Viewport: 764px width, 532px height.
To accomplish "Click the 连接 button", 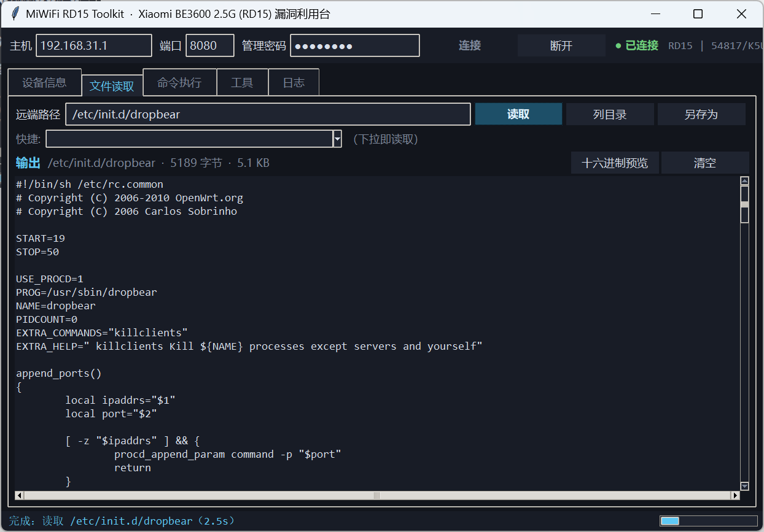I will coord(470,45).
